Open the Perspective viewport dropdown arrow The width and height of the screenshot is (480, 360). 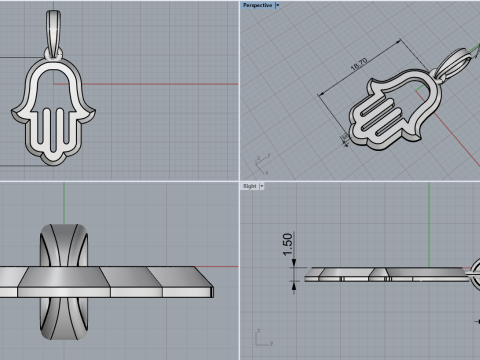click(277, 5)
